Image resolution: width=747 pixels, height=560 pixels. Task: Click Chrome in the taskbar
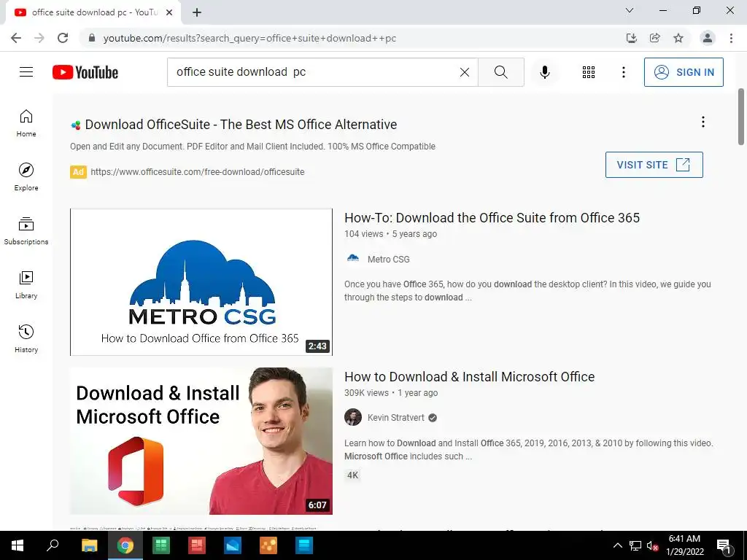click(x=125, y=545)
